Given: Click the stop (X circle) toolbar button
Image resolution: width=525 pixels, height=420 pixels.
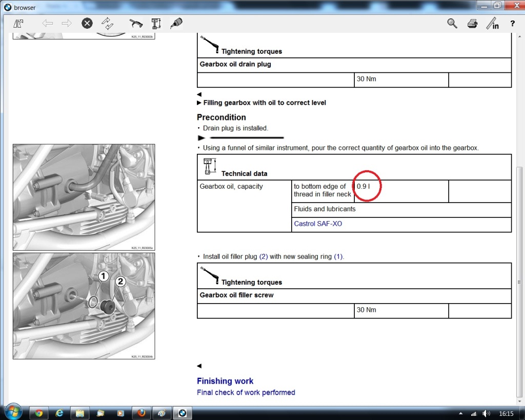Looking at the screenshot, I should [87, 23].
